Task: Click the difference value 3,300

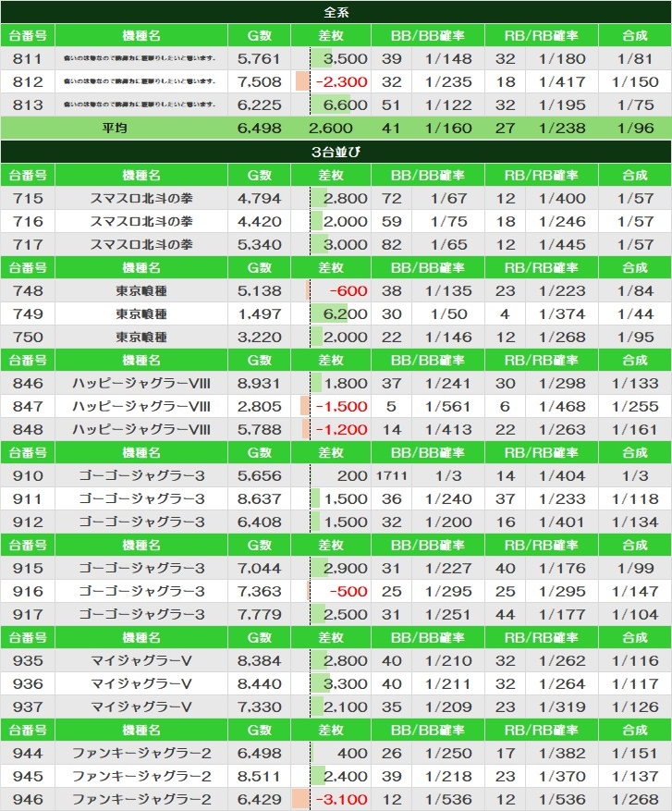Action: point(346,684)
